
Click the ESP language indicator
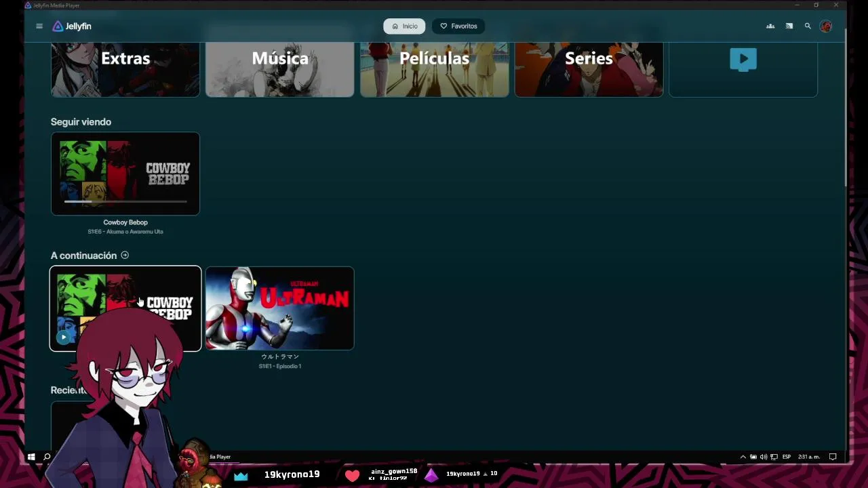787,457
